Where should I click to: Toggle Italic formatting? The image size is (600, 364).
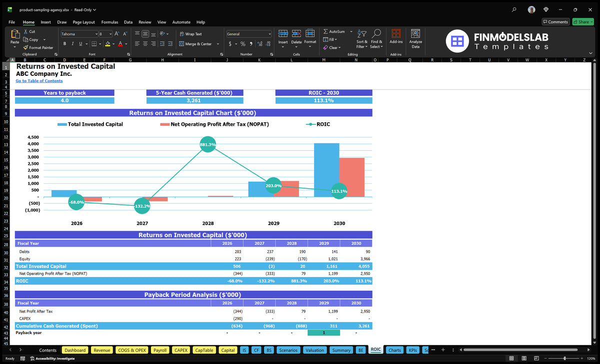[x=73, y=44]
